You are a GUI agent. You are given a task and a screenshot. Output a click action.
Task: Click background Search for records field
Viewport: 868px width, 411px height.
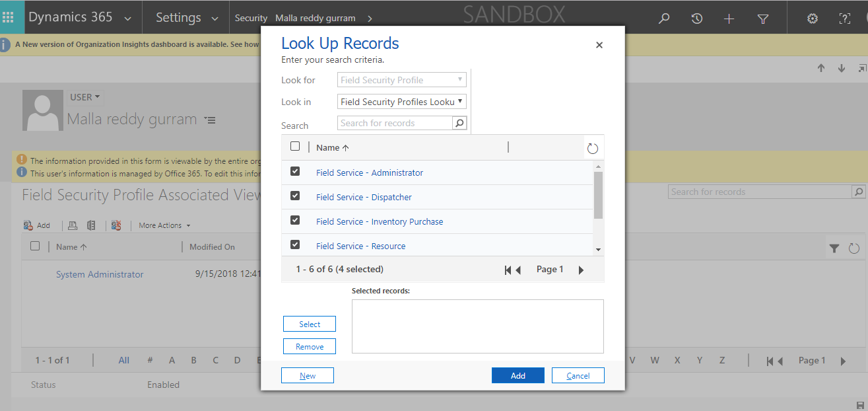click(760, 192)
